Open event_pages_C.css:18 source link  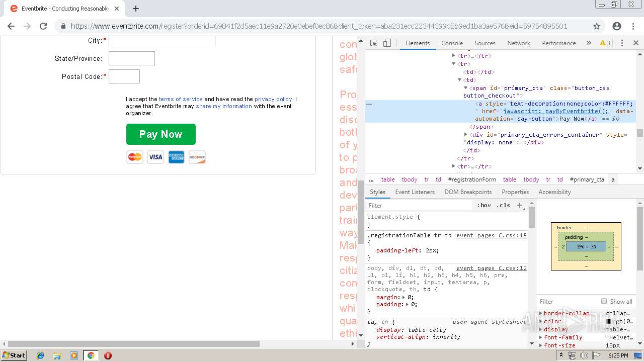click(492, 235)
